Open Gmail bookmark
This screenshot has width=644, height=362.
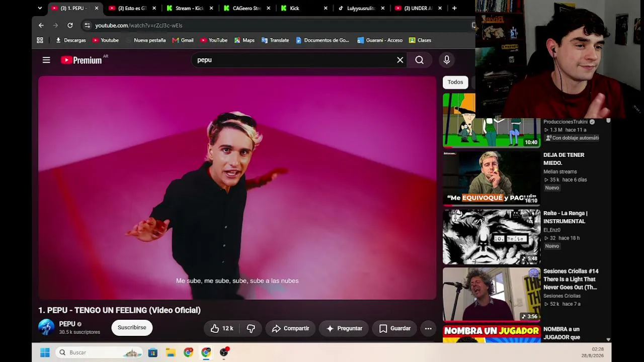183,40
